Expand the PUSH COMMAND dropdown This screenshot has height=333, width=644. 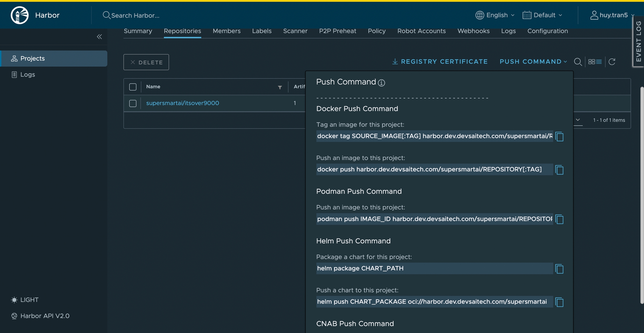(533, 61)
